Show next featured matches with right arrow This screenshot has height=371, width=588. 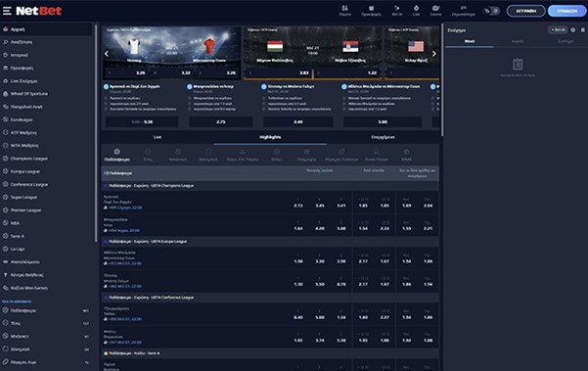point(433,54)
